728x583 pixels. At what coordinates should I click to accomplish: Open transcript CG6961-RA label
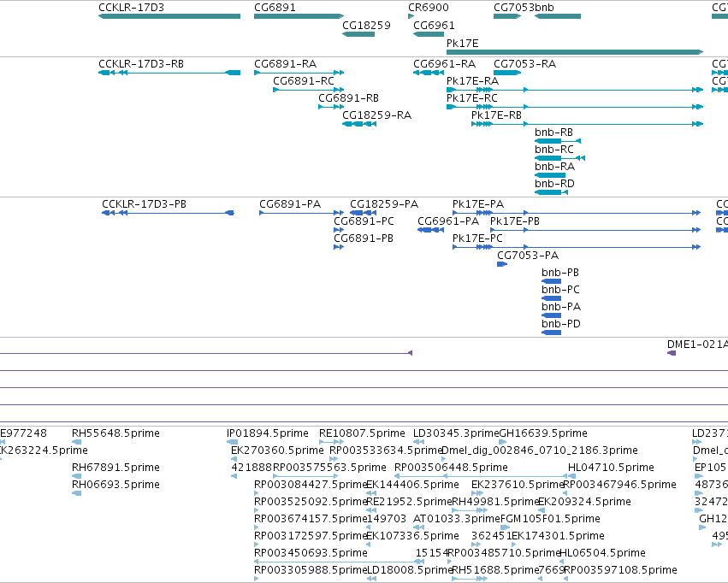pyautogui.click(x=444, y=64)
